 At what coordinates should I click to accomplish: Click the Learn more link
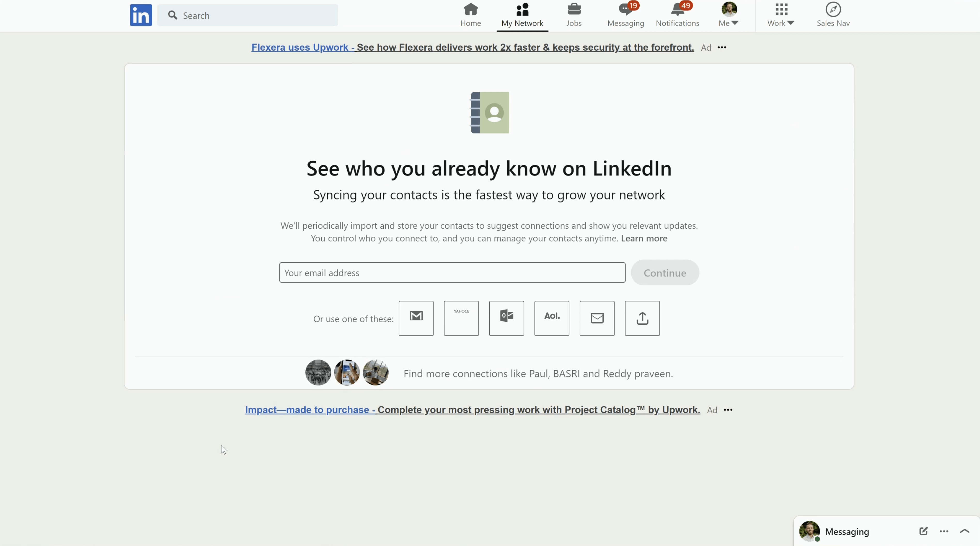click(644, 238)
